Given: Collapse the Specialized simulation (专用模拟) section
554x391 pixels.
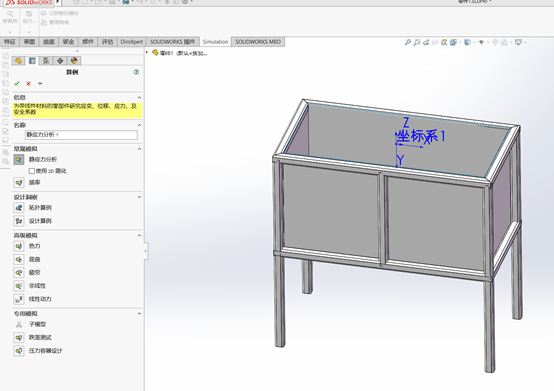Looking at the screenshot, I should 140,314.
